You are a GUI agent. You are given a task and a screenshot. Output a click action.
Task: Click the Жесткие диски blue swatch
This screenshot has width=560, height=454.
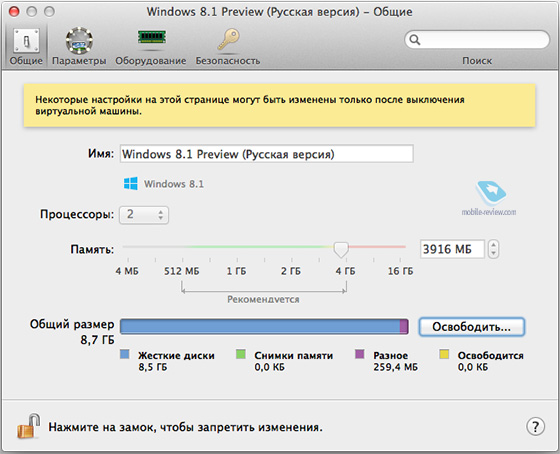coord(125,354)
